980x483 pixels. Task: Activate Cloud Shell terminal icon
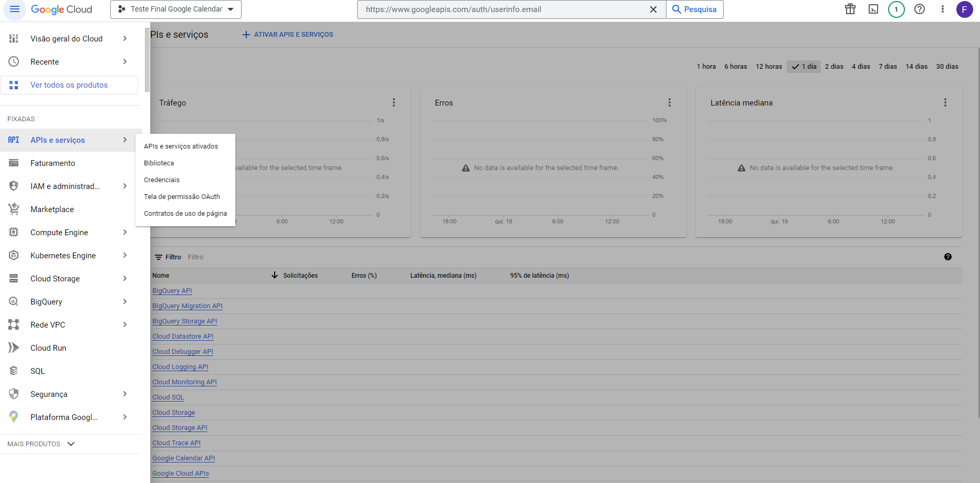point(873,9)
